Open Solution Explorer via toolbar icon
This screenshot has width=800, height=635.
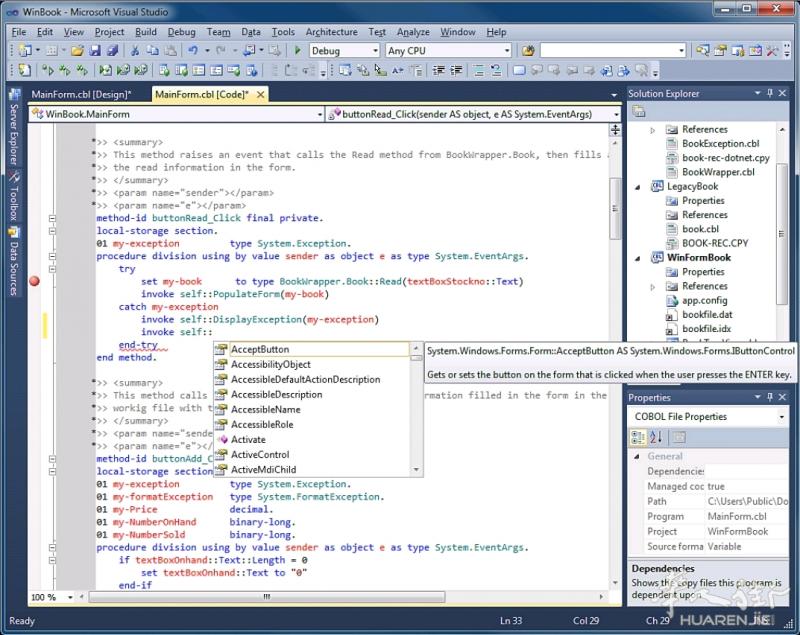[703, 50]
